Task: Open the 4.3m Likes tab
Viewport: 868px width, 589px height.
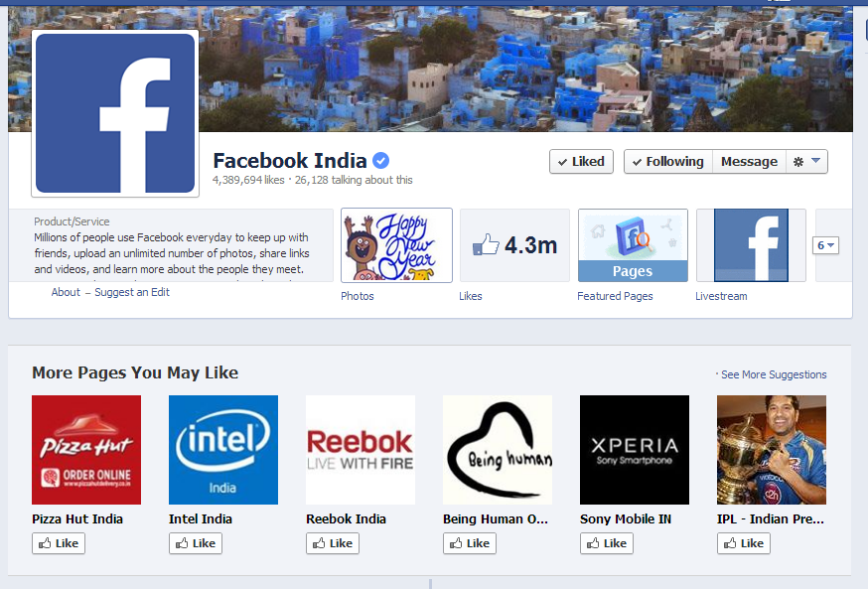Action: (x=514, y=245)
